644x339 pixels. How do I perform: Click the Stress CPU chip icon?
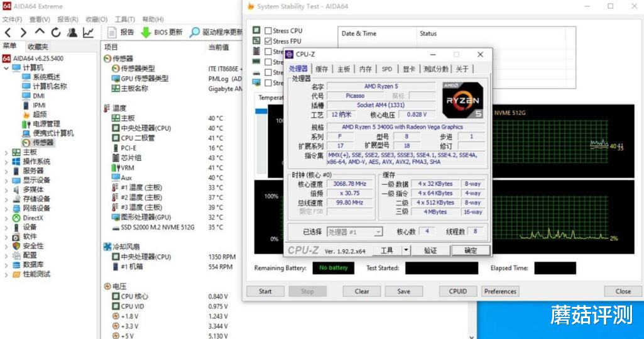257,30
